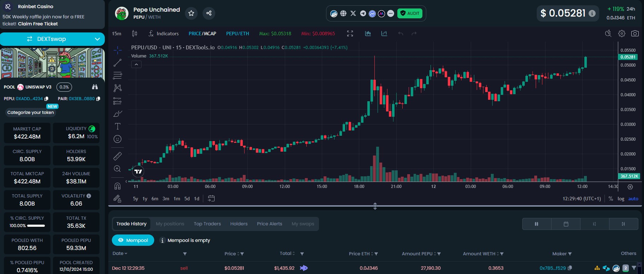Image resolution: width=644 pixels, height=274 pixels.
Task: Select the brush drawing tool
Action: 118,114
